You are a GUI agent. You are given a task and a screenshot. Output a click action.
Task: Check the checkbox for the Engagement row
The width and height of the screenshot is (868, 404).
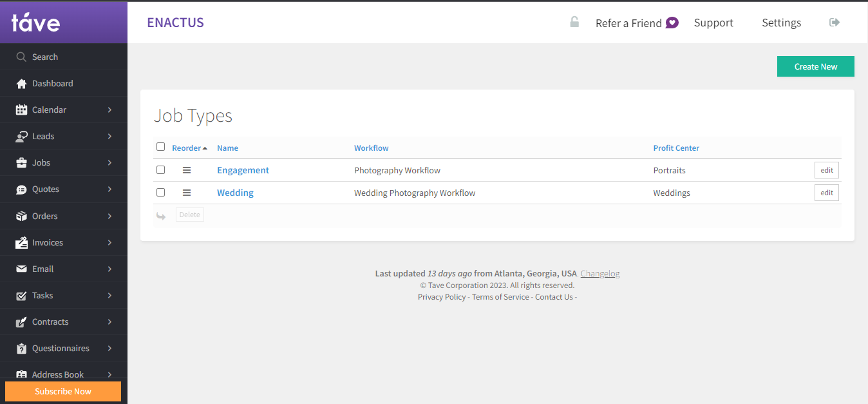pos(160,169)
